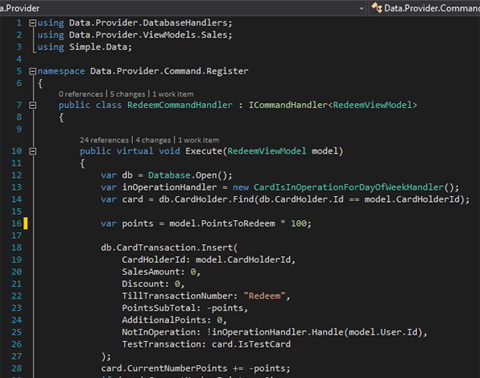Collapse the using directives block at line 1
The height and width of the screenshot is (378, 480).
pos(32,23)
